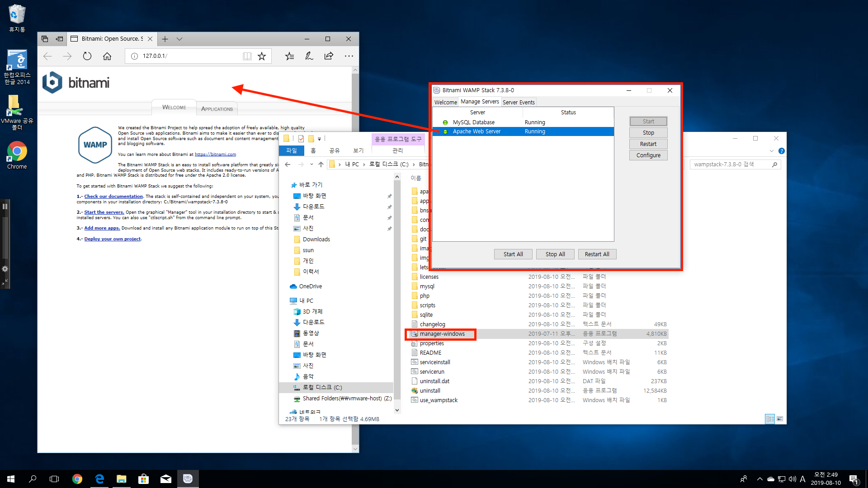Click Edge share icon
Image resolution: width=868 pixels, height=488 pixels.
(x=329, y=56)
